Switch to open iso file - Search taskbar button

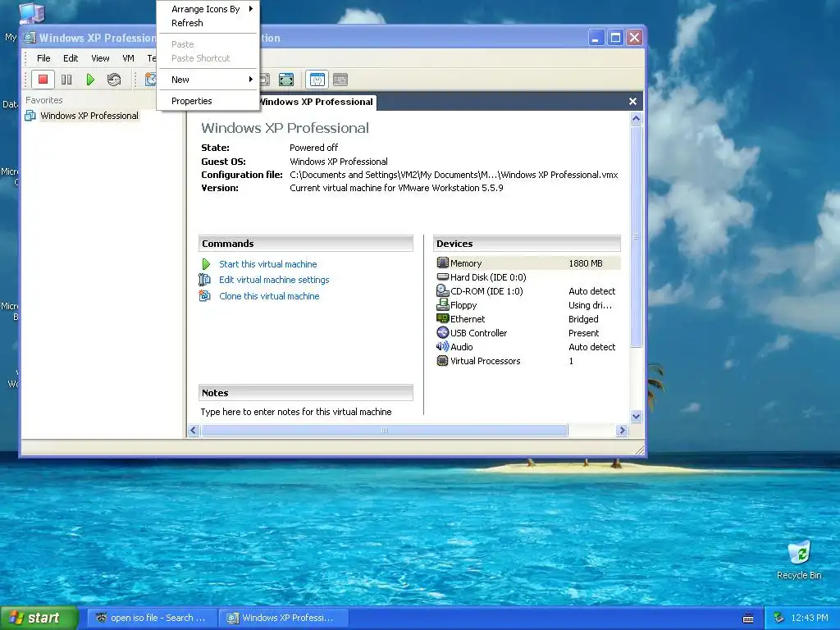(152, 618)
